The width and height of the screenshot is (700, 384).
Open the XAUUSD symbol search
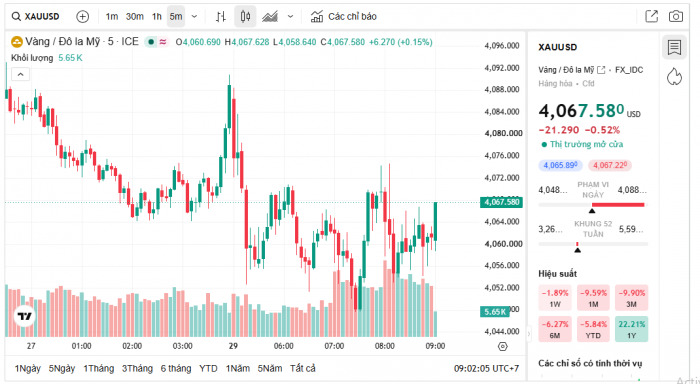[36, 17]
